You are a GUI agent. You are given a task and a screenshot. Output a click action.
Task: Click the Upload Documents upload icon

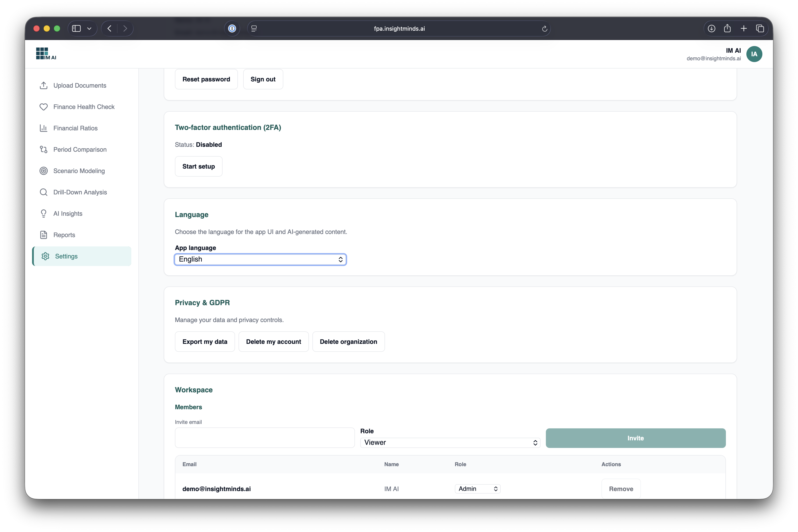43,85
